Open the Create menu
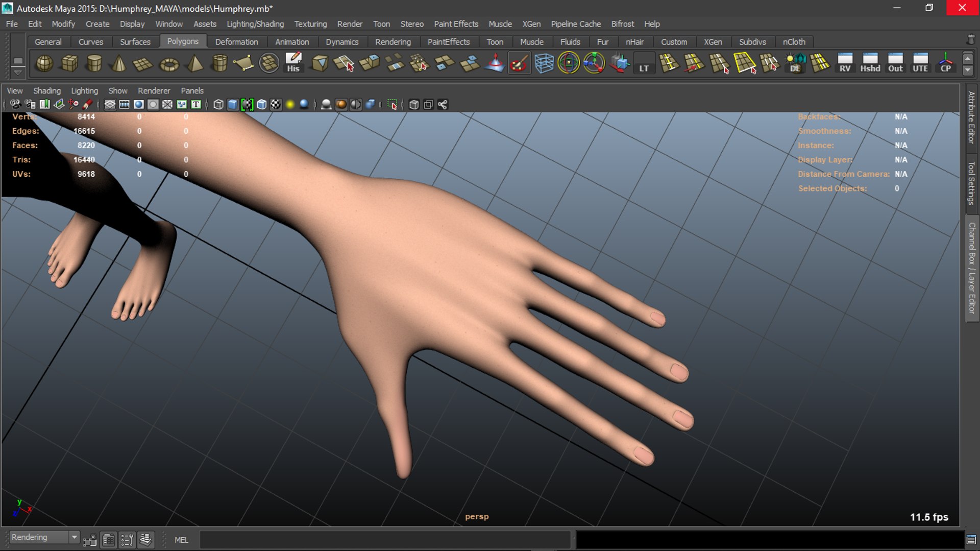The height and width of the screenshot is (551, 980). point(97,24)
